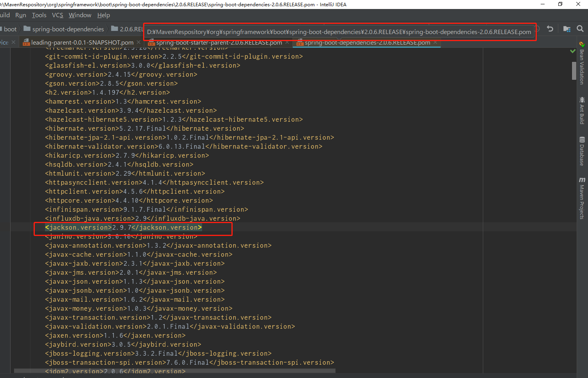Click the hazelcast-hibernate5.version line

click(x=174, y=119)
